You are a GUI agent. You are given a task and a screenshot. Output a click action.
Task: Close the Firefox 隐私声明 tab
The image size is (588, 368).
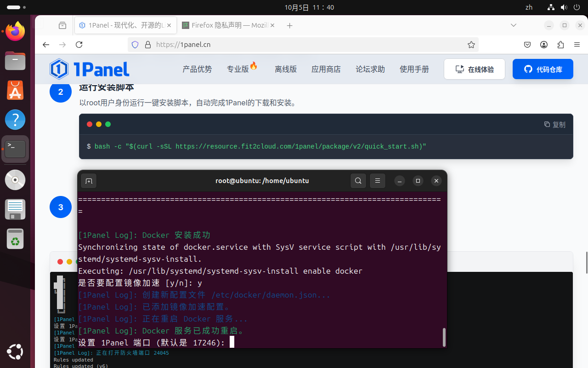click(272, 26)
